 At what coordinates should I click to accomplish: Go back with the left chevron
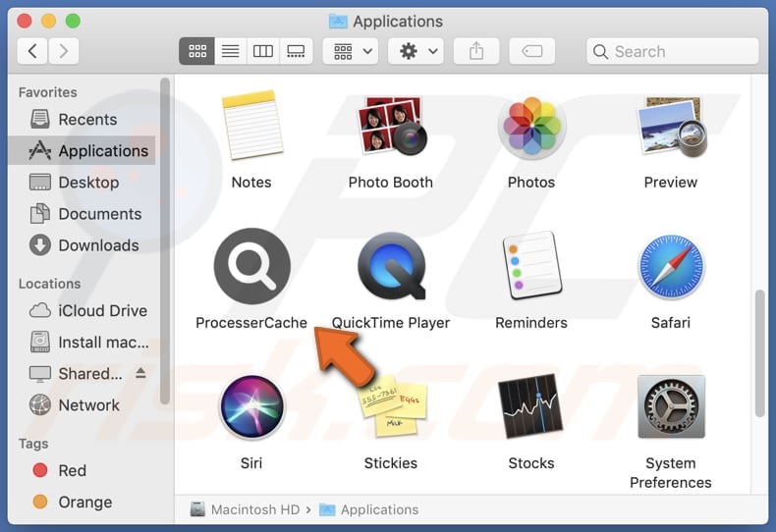click(32, 51)
